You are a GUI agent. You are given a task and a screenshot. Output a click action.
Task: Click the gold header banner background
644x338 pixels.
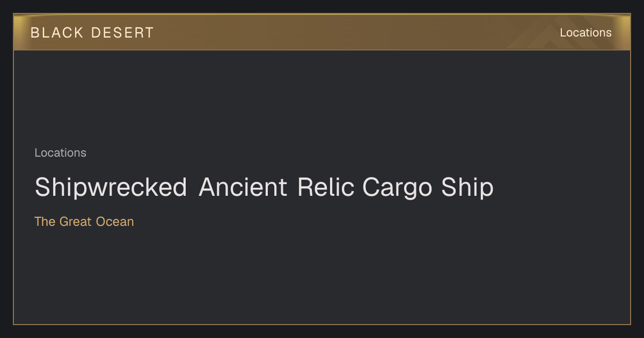pyautogui.click(x=322, y=32)
